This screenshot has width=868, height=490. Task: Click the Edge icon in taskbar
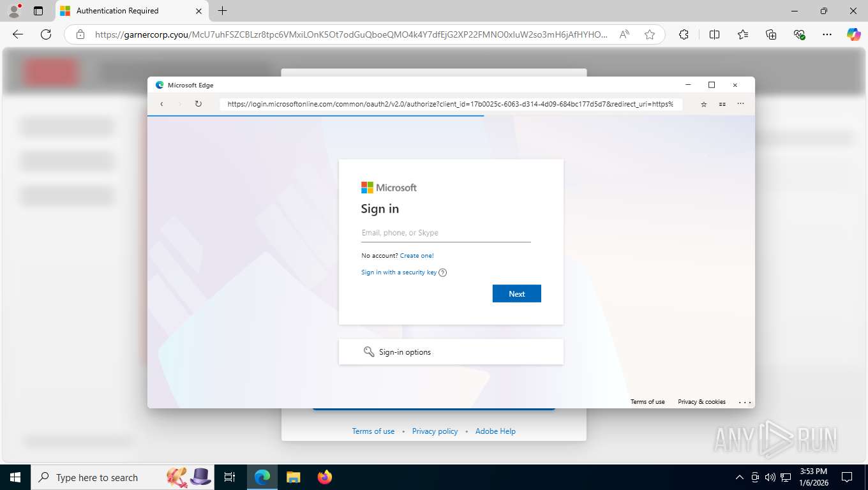click(x=262, y=477)
